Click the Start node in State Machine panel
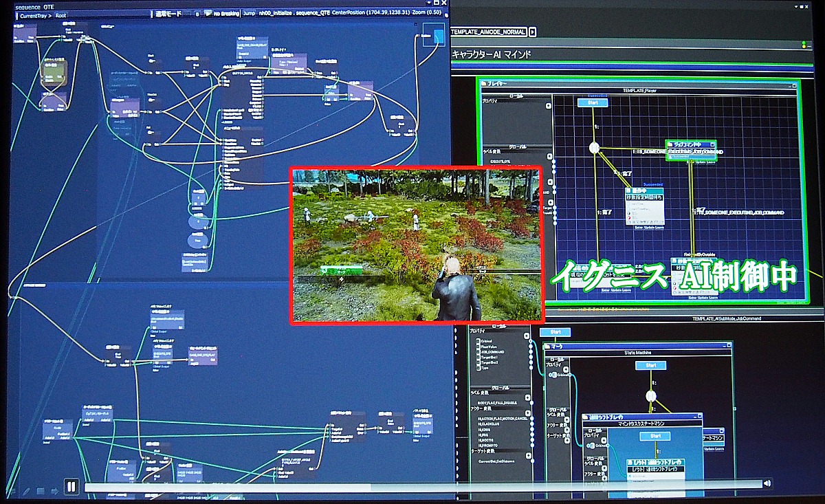The image size is (825, 504). coord(651,365)
